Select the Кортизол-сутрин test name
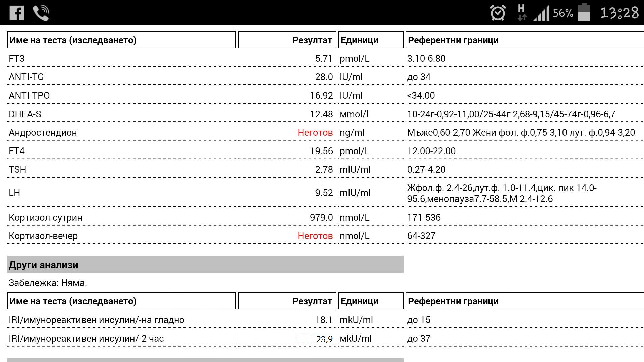 pyautogui.click(x=46, y=218)
